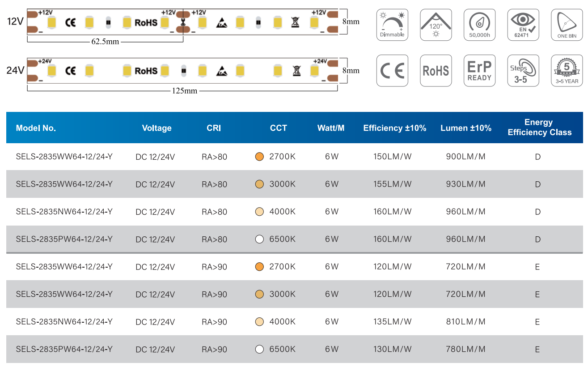Click the 12V LED strip diagram

pyautogui.click(x=182, y=21)
